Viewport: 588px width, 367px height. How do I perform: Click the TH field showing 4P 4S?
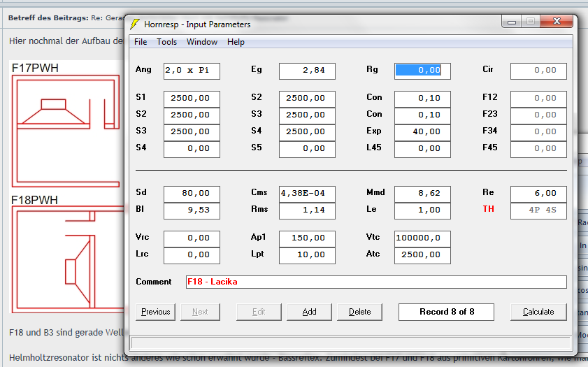point(538,210)
